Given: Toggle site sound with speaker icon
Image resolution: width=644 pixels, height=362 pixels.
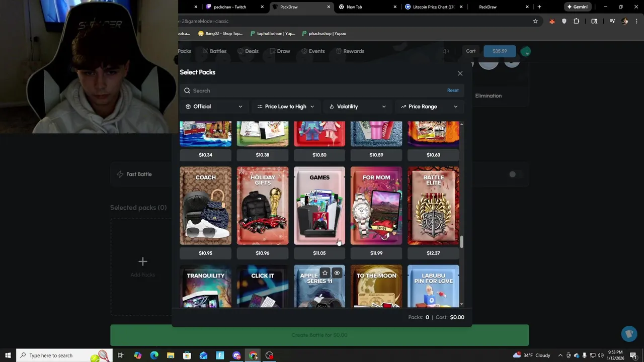Looking at the screenshot, I should (446, 51).
